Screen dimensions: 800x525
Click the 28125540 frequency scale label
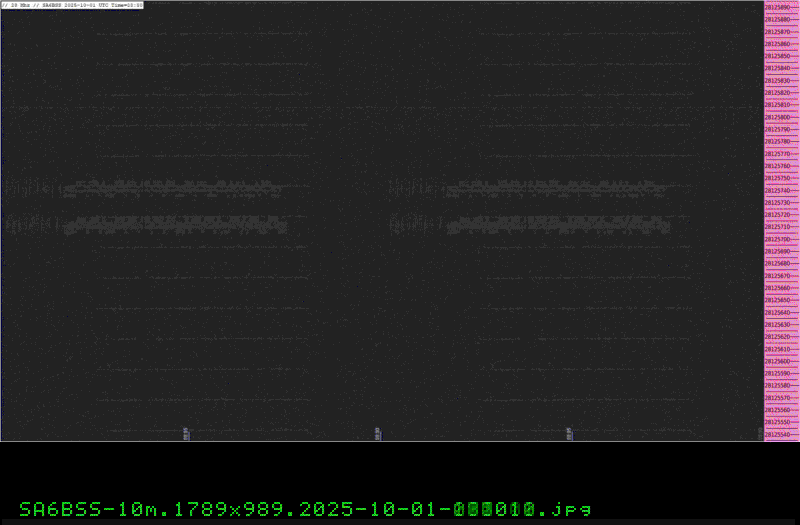[x=776, y=435]
